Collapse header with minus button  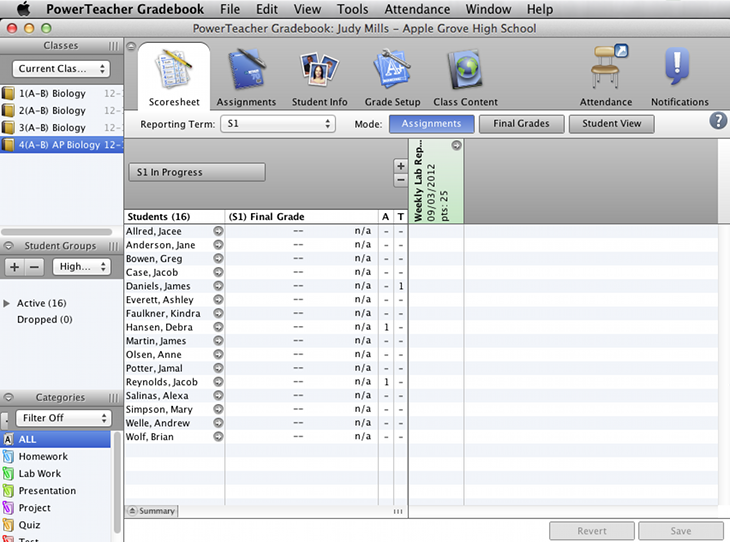pos(400,180)
